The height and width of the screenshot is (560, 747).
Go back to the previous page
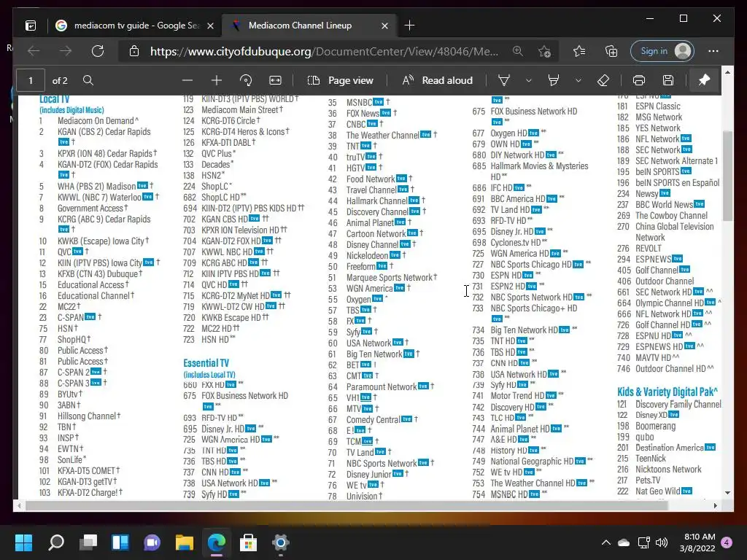[34, 51]
